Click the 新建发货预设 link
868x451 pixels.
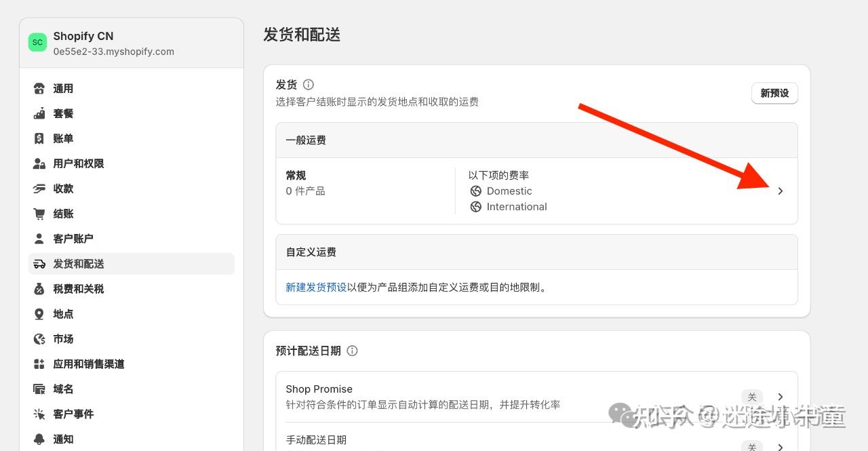315,287
